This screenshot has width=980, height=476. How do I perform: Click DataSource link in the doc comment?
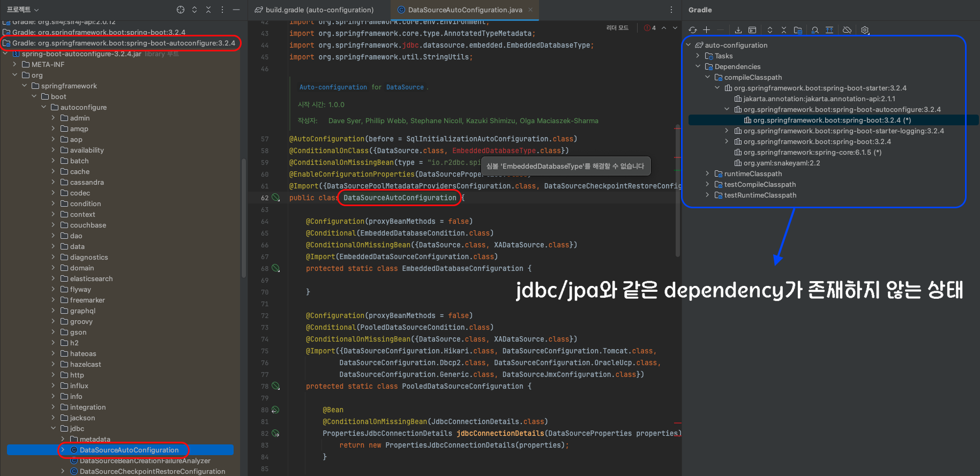pos(405,87)
